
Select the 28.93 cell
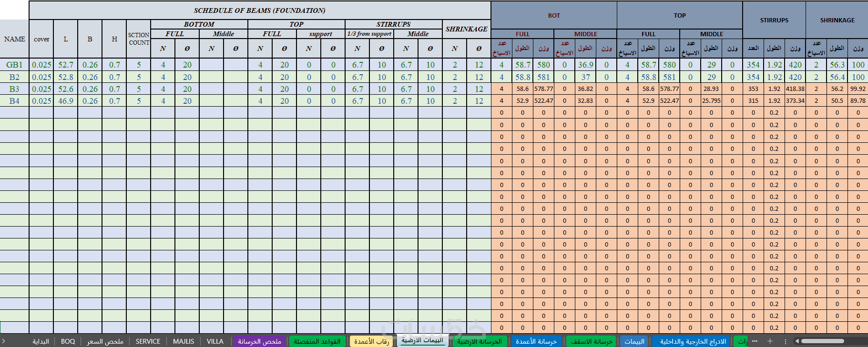711,89
